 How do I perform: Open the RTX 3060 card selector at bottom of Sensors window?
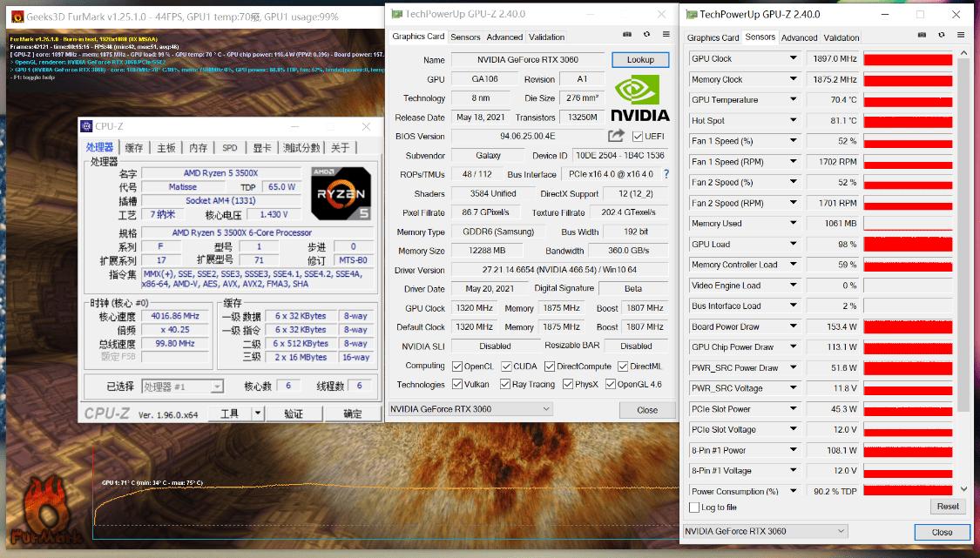765,531
